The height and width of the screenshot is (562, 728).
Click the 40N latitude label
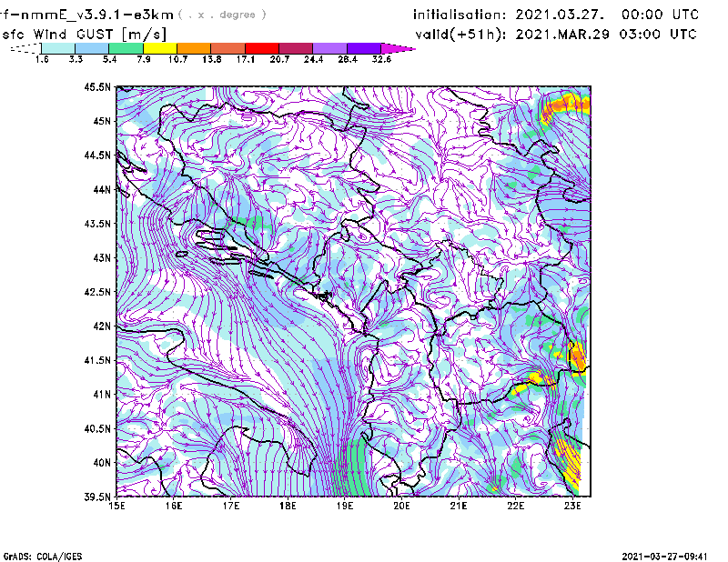[x=102, y=462]
